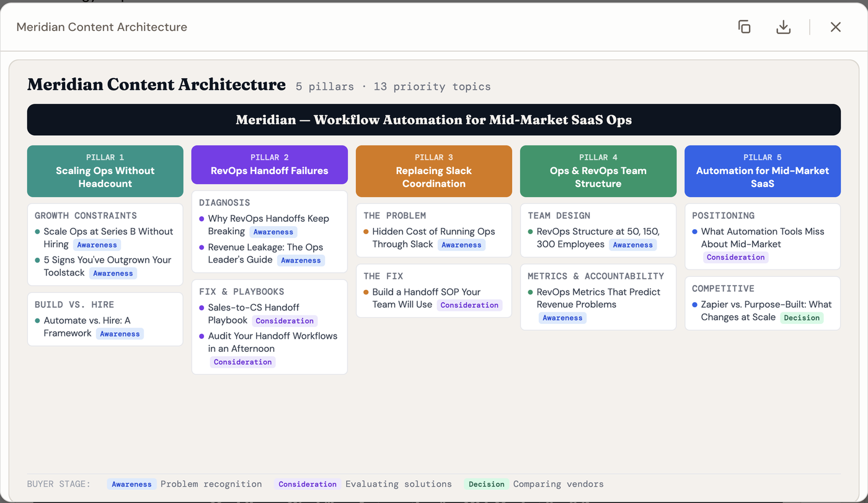
Task: Click the FIX & PLAYBOOKS section label
Action: [x=242, y=292]
